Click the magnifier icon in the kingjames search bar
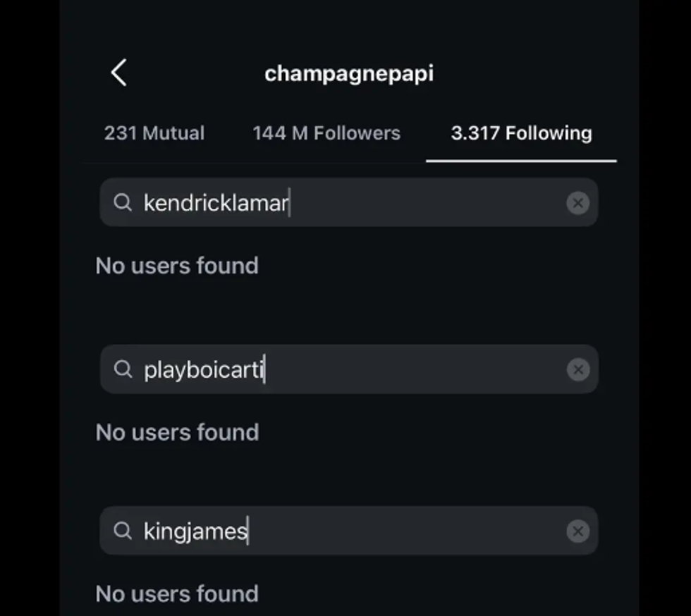 tap(123, 531)
